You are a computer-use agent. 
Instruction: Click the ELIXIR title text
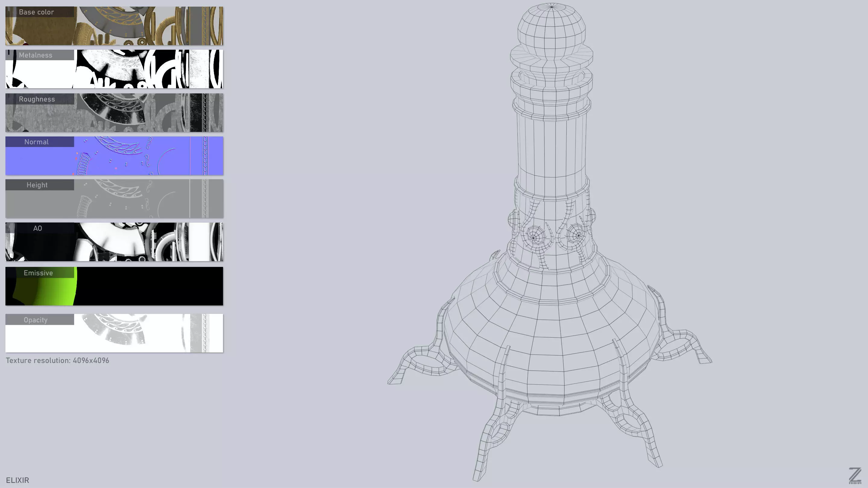[x=17, y=480]
